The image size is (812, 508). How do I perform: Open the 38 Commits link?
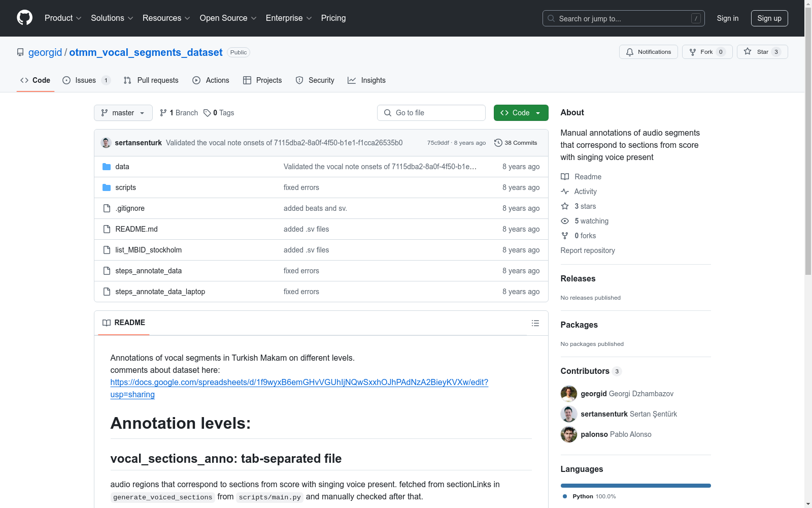516,143
